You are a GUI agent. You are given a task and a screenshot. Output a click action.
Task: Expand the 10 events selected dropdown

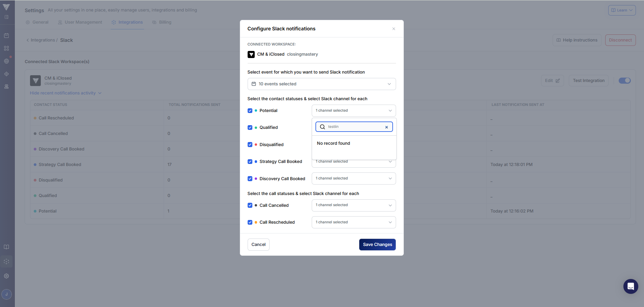point(321,84)
